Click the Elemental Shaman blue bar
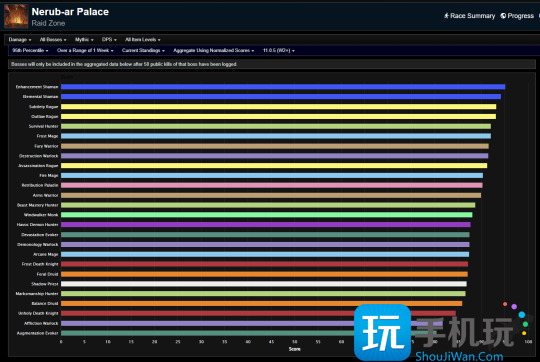 [281, 97]
